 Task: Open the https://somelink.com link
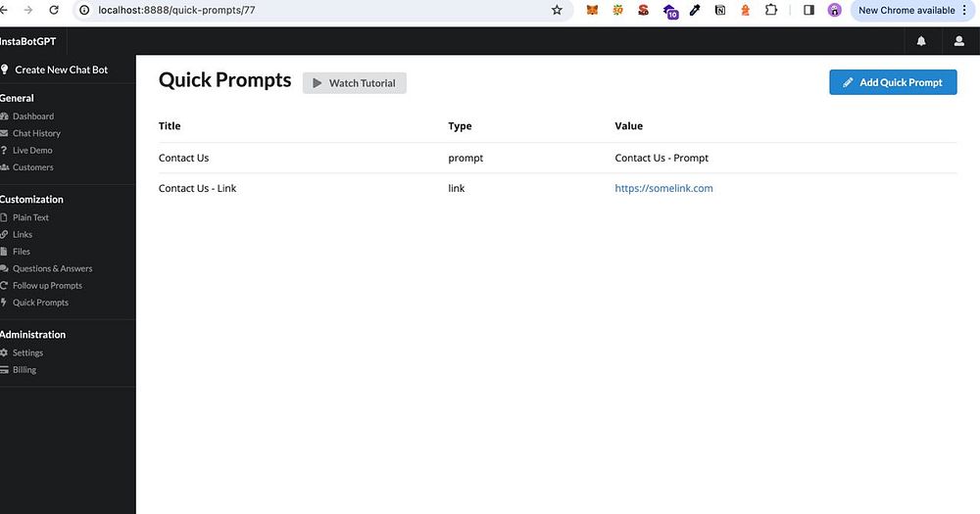(663, 188)
